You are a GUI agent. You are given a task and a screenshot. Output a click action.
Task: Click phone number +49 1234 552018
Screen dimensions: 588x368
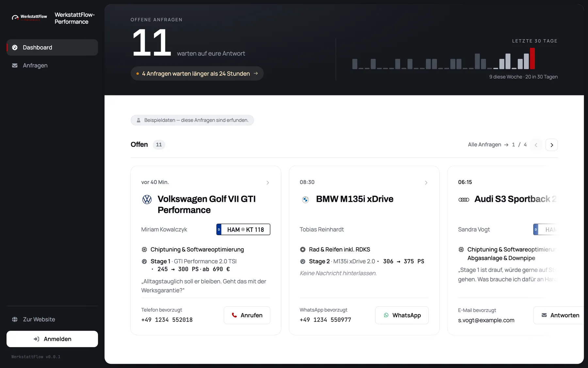(167, 320)
